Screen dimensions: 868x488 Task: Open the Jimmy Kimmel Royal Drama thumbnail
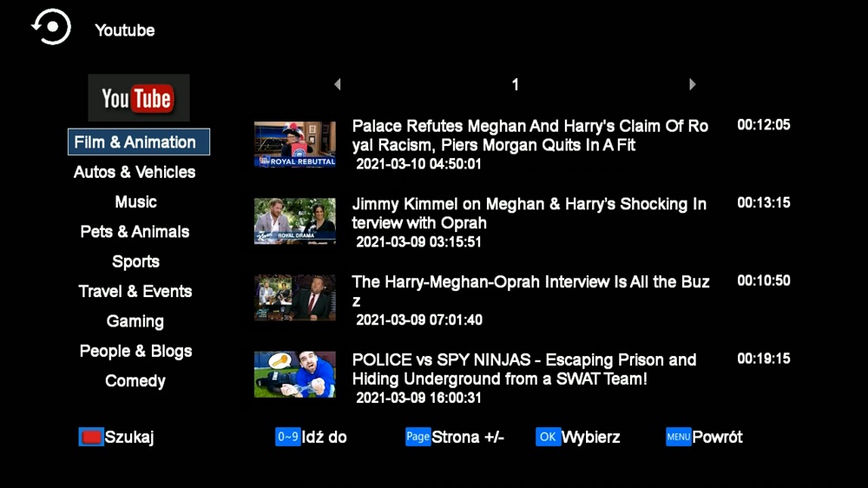pyautogui.click(x=295, y=221)
